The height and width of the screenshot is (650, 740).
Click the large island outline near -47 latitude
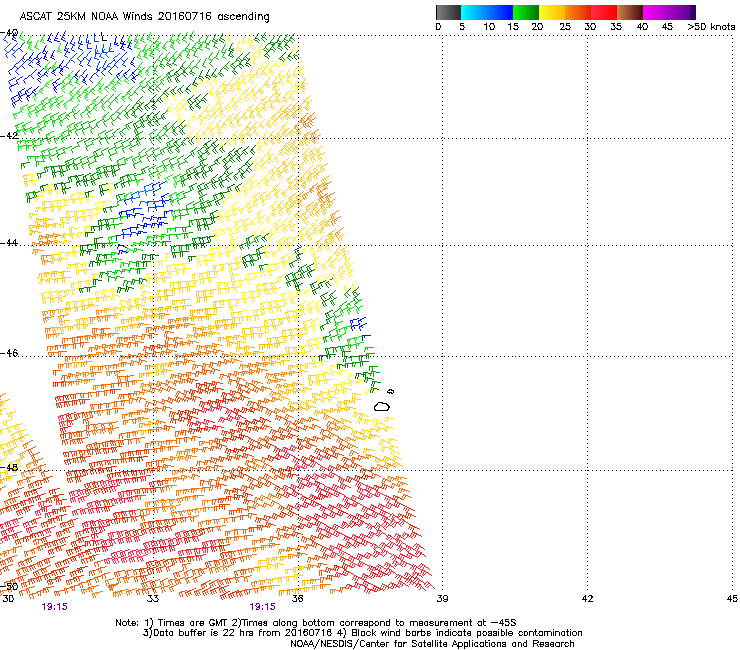pos(382,406)
